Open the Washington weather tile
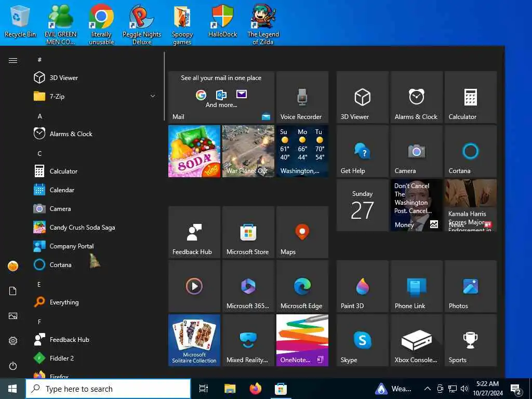Viewport: 532px width, 399px height. 302,151
